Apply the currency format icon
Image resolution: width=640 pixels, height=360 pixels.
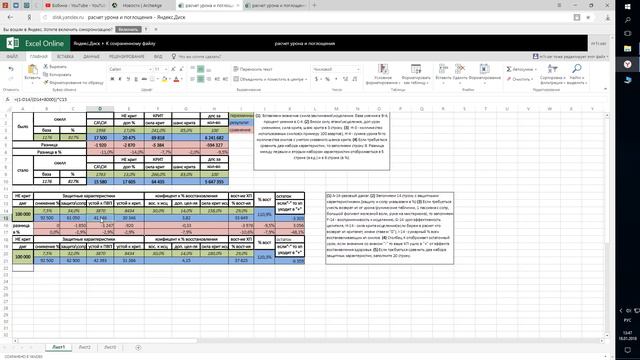click(316, 79)
